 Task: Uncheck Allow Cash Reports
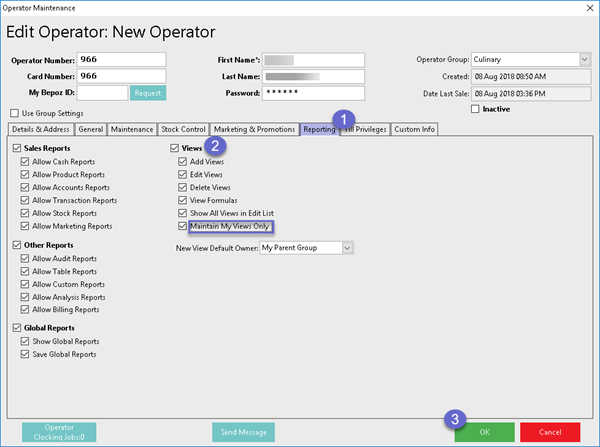coord(25,161)
